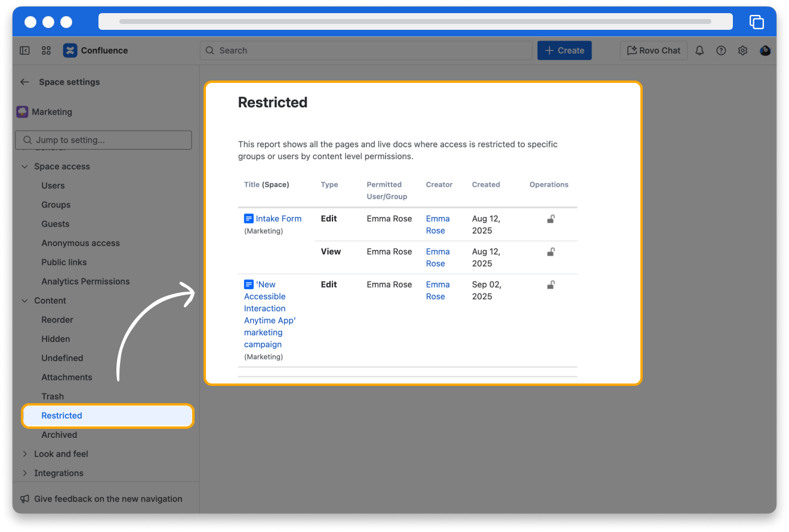Screen dimensions: 789x532
Task: Click the Jump to setting search field
Action: click(x=104, y=140)
